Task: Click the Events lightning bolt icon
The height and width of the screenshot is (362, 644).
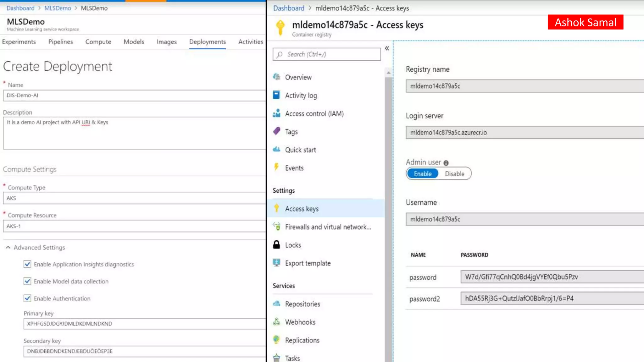Action: (276, 167)
